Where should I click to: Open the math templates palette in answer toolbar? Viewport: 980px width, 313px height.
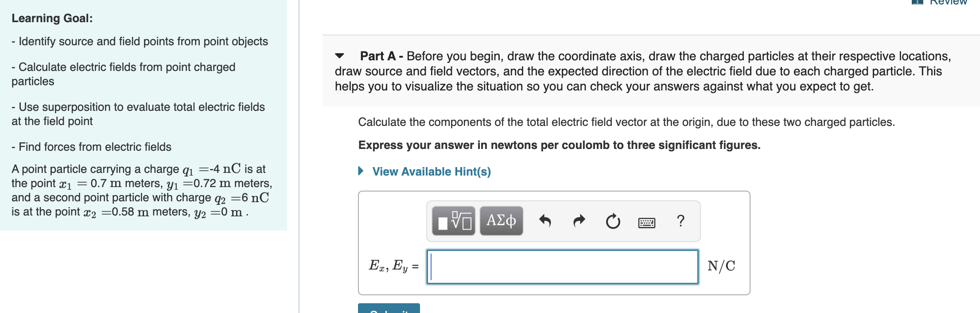(x=453, y=220)
